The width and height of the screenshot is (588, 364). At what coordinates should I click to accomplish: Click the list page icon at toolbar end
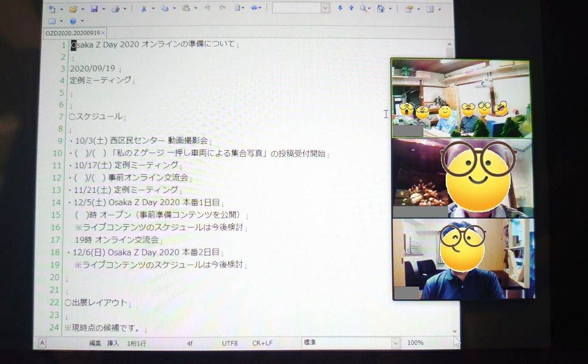(430, 9)
